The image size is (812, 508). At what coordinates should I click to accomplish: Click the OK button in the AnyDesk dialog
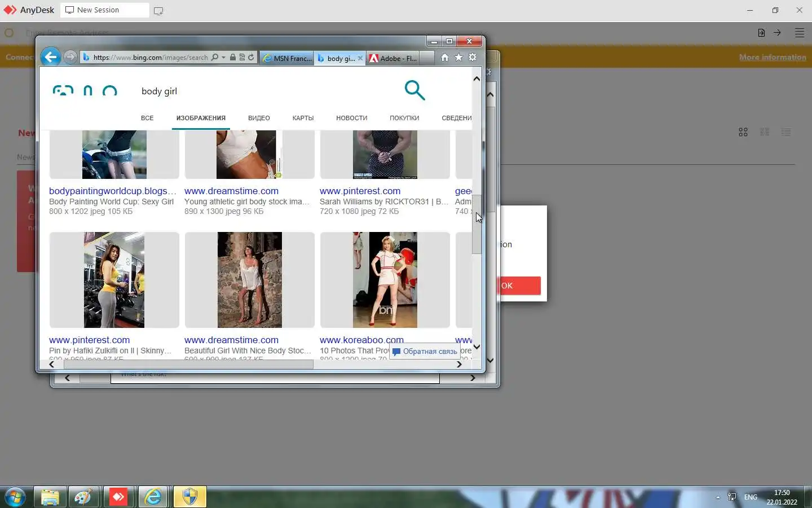tap(519, 286)
